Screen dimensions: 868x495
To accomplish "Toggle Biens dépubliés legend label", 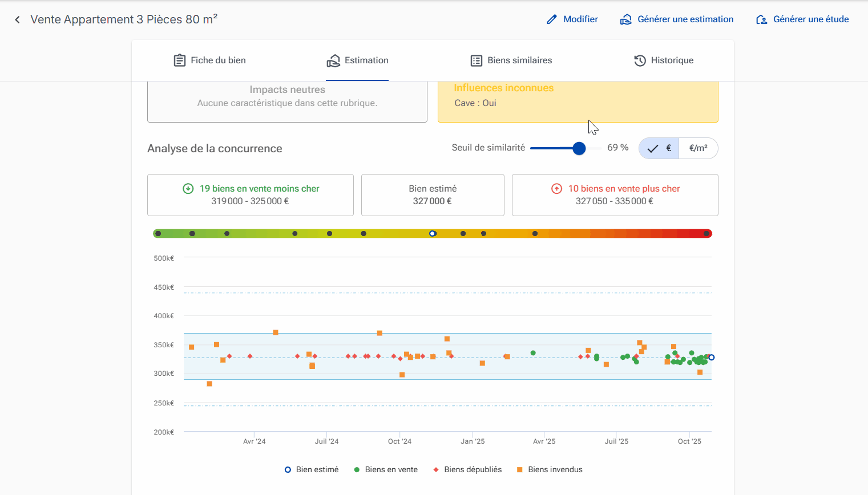I will tap(473, 470).
